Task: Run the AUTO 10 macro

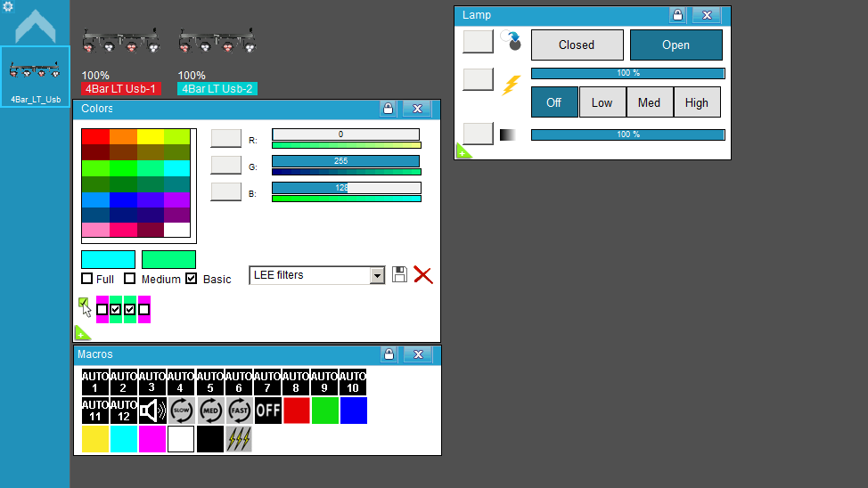Action: pos(353,382)
